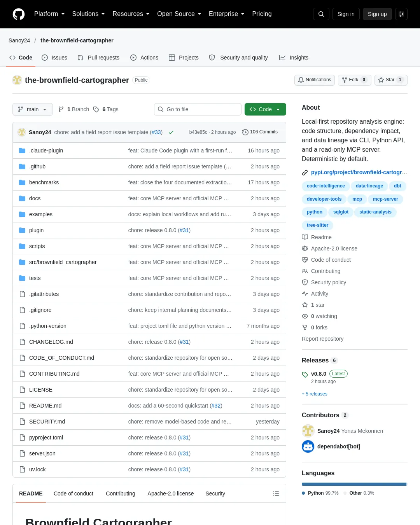420x525 pixels.
Task: Open the CHANGELOG.md file
Action: [x=51, y=342]
